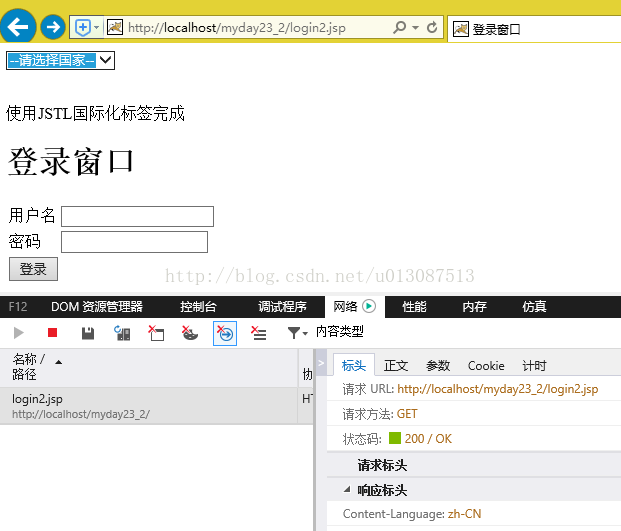621x531 pixels.
Task: Open the 请选择国家 country dropdown
Action: (61, 60)
